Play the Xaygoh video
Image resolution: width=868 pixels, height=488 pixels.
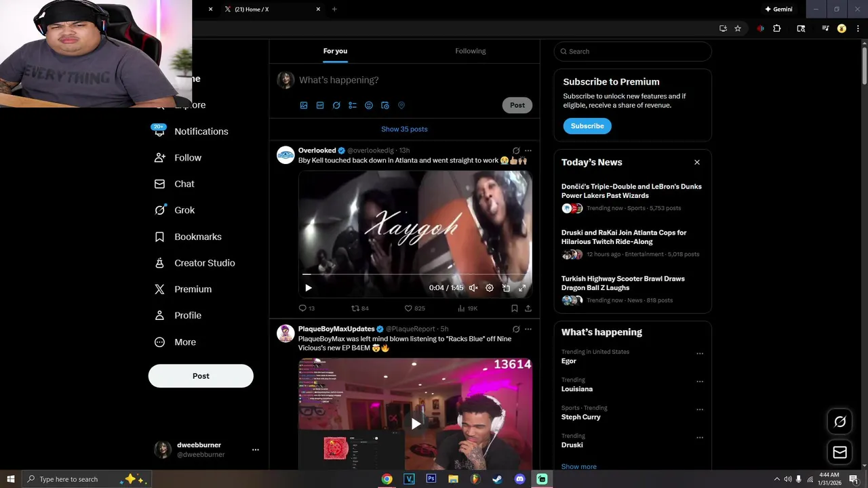tap(309, 288)
